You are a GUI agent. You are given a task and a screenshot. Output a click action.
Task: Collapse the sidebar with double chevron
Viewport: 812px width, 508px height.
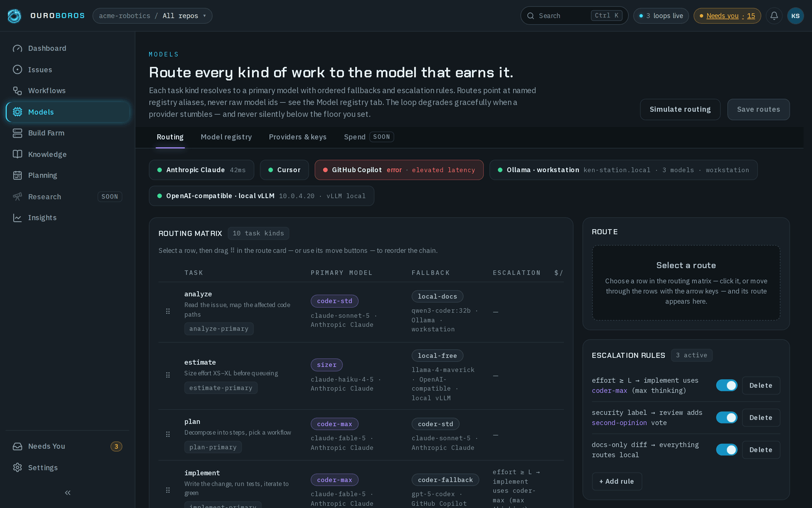(x=68, y=493)
